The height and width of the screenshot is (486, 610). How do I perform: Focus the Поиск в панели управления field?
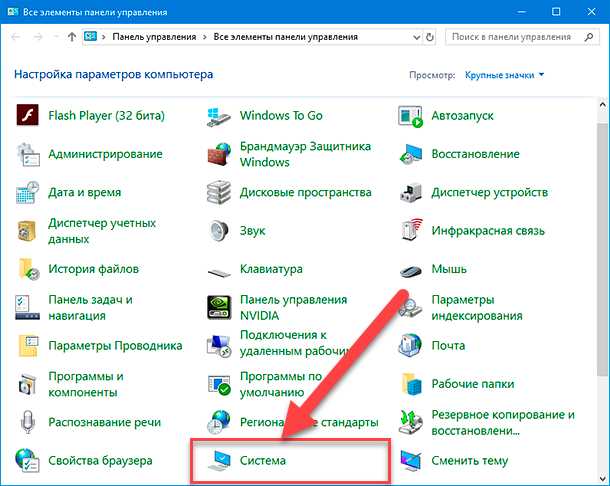[522, 37]
